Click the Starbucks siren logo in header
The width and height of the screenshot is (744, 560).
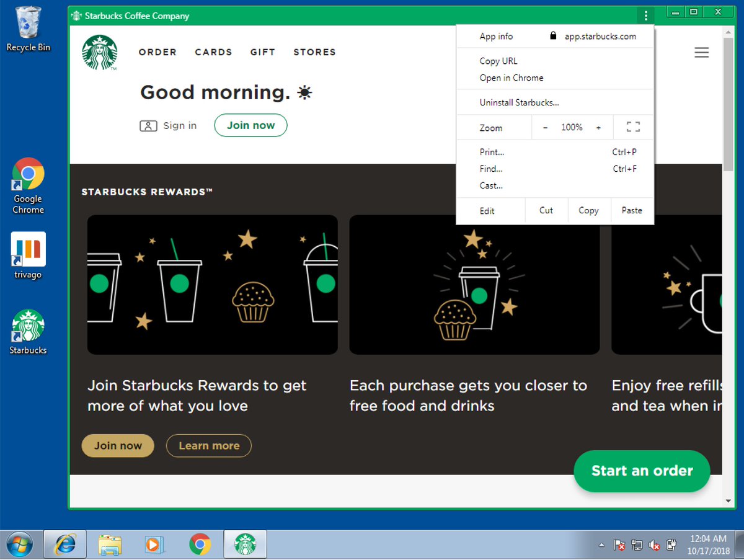99,52
